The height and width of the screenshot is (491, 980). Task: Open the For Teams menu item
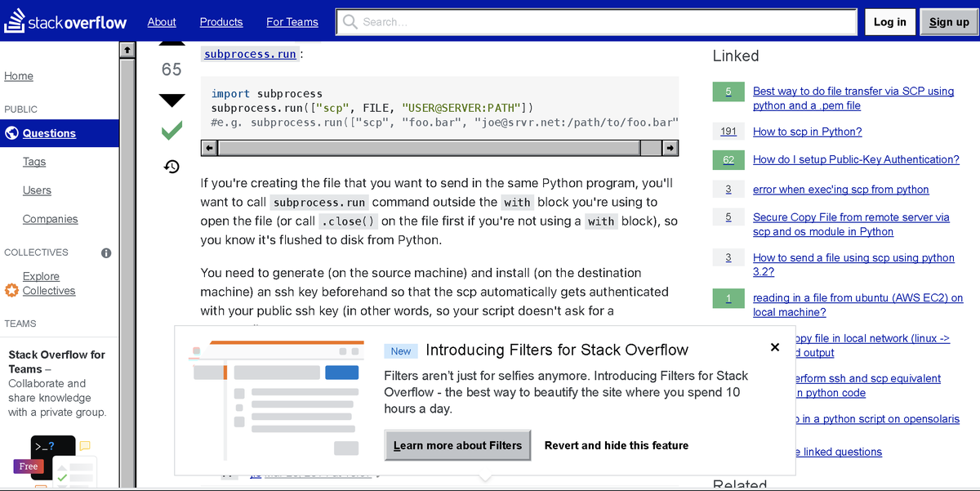[x=292, y=22]
